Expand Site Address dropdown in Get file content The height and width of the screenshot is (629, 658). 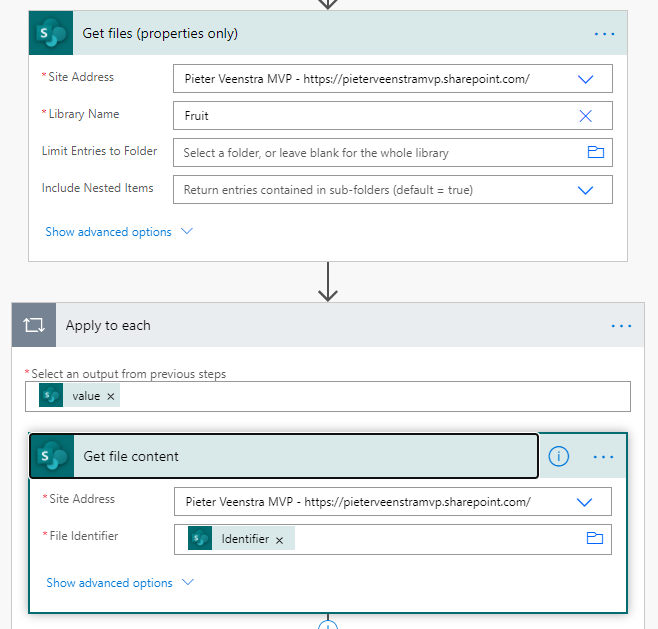pos(585,502)
